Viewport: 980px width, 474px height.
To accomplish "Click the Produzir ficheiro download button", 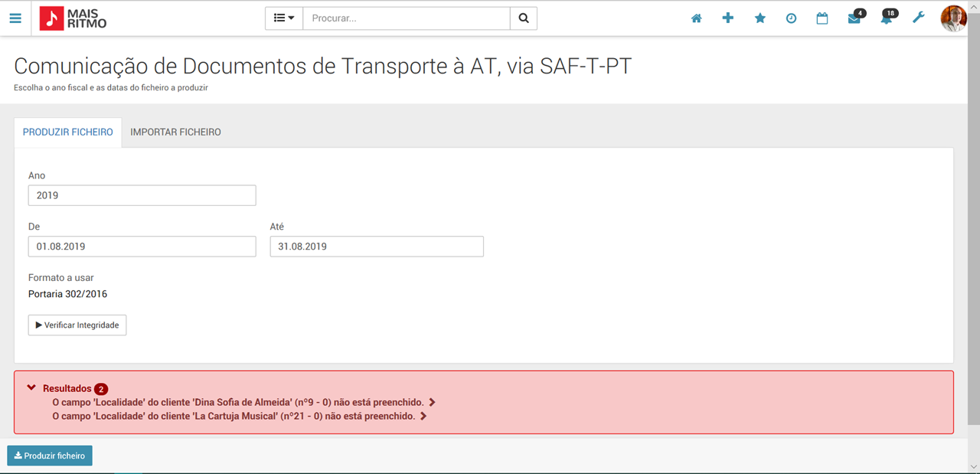I will 50,456.
